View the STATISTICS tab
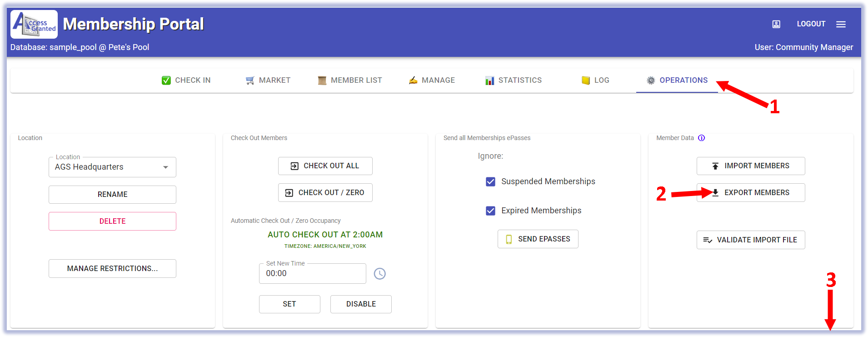This screenshot has width=868, height=337. coord(514,80)
